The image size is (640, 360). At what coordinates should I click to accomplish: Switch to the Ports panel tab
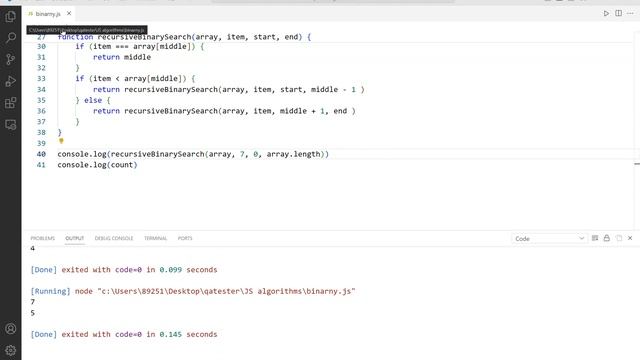(185, 238)
